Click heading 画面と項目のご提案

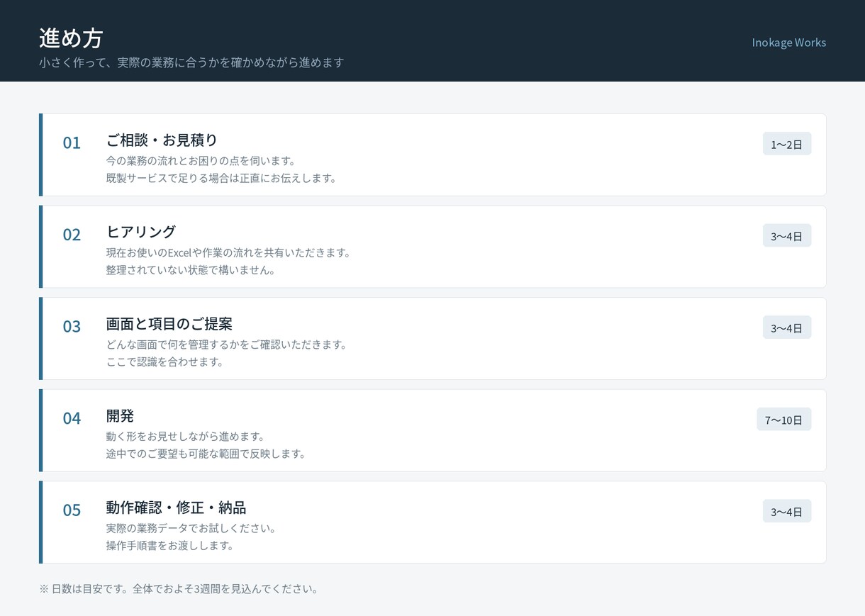(x=169, y=324)
